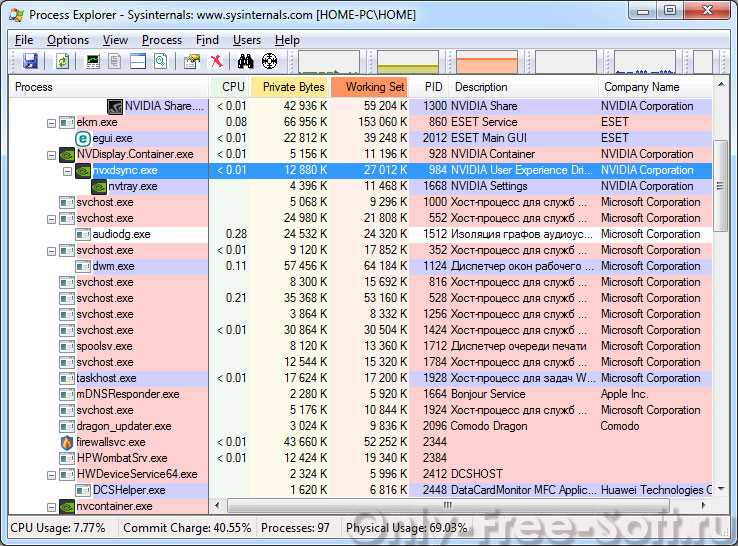Viewport: 738px width, 546px height.
Task: Click the CPU usage mini graph in toolbar
Action: [x=329, y=62]
